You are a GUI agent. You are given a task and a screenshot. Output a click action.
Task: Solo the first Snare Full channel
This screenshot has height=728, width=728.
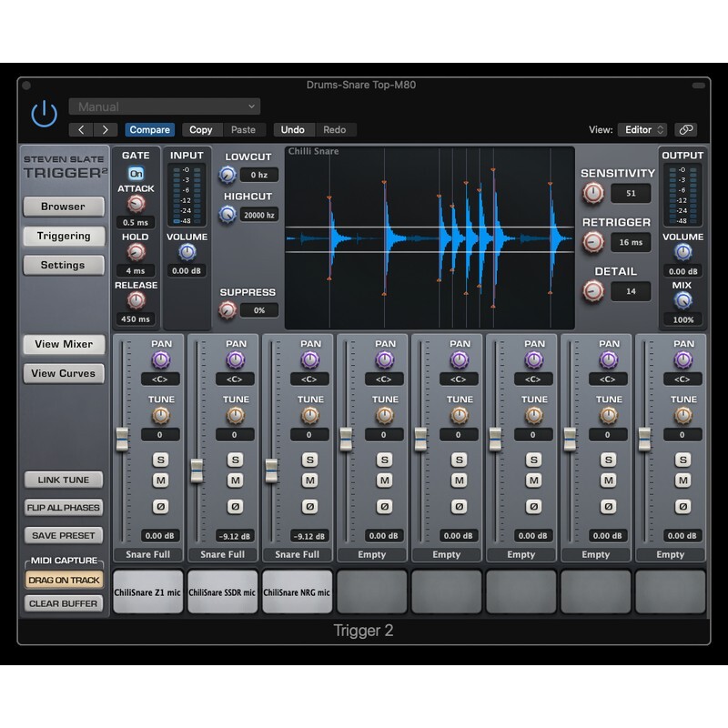coord(160,460)
